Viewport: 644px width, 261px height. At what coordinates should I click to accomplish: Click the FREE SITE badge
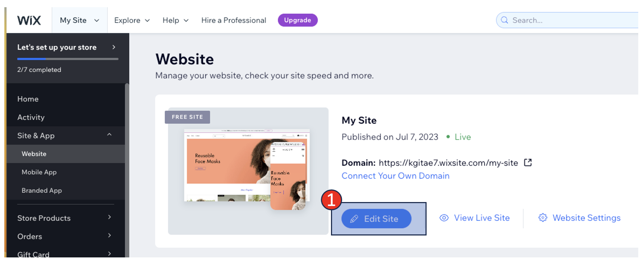tap(187, 117)
